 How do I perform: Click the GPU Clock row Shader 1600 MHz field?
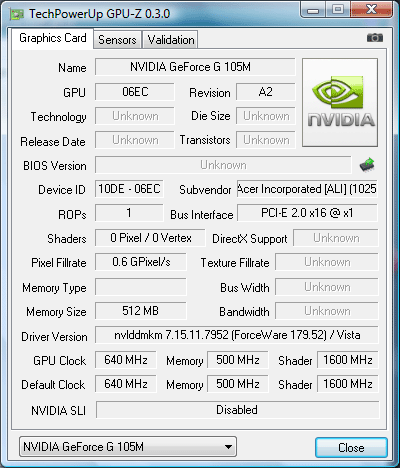click(x=348, y=360)
